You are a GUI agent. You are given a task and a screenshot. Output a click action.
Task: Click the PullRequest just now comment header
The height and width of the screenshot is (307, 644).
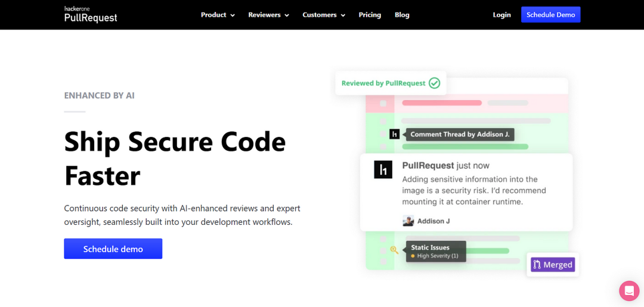(x=445, y=166)
